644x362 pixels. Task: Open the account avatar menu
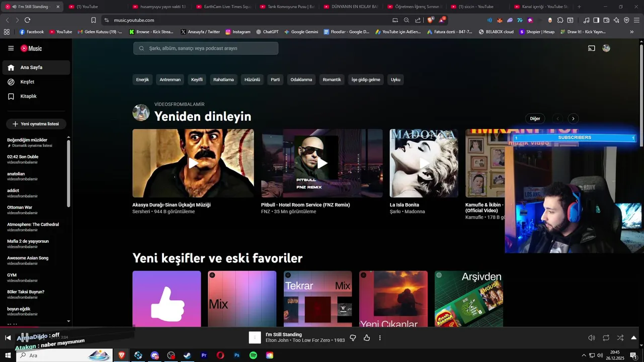(606, 48)
